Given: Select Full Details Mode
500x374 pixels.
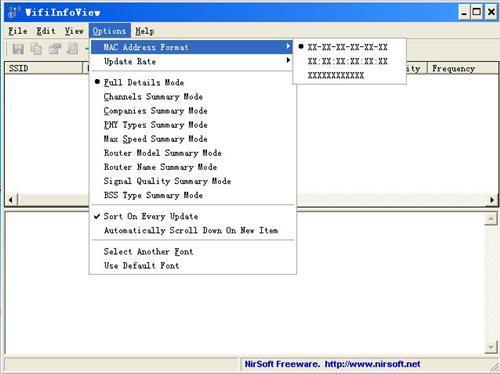Looking at the screenshot, I should pos(193,82).
